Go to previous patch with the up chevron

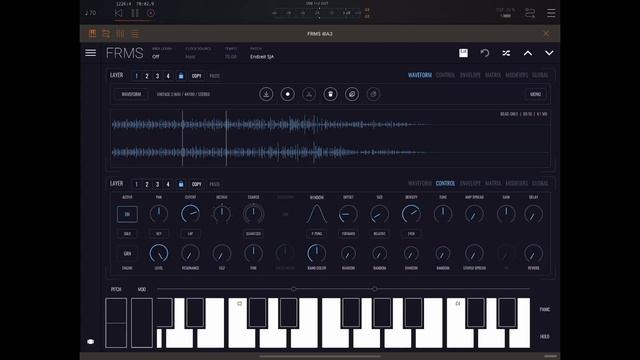[528, 53]
